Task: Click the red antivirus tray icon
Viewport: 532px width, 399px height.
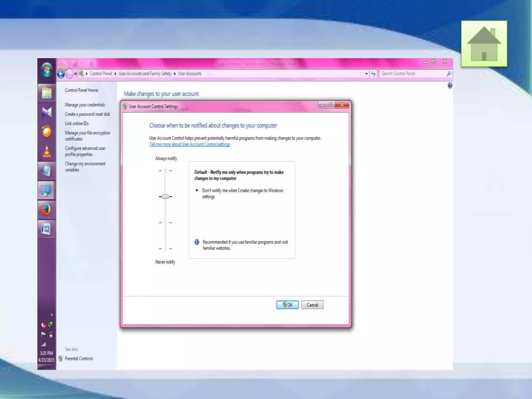Action: (43, 325)
